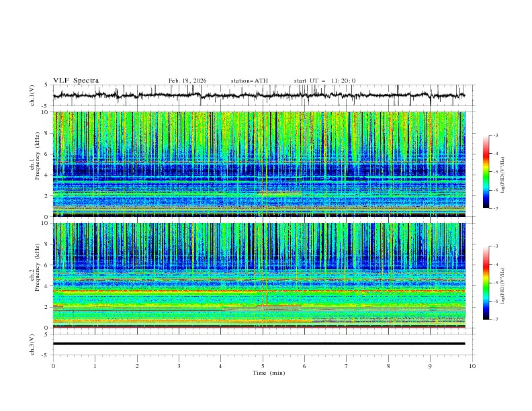Click the Feb. 18, 2026 date label
532x411 pixels.
click(187, 81)
